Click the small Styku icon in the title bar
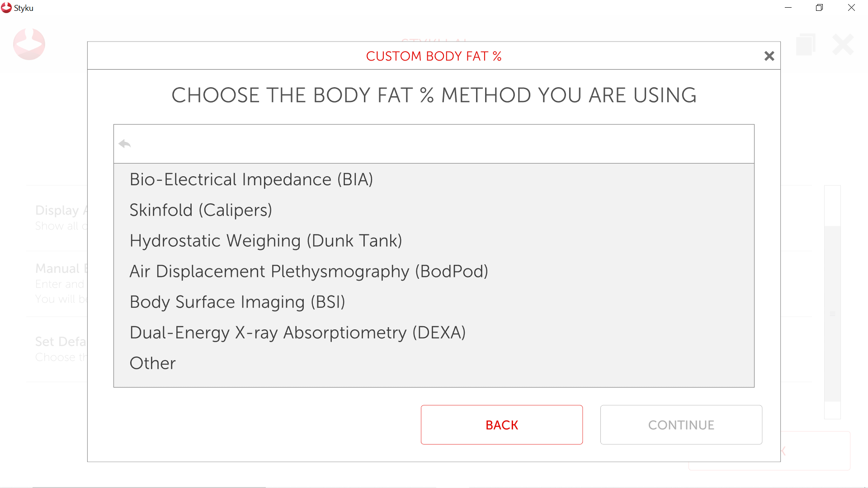Screen dimensions: 868x488 click(6, 8)
